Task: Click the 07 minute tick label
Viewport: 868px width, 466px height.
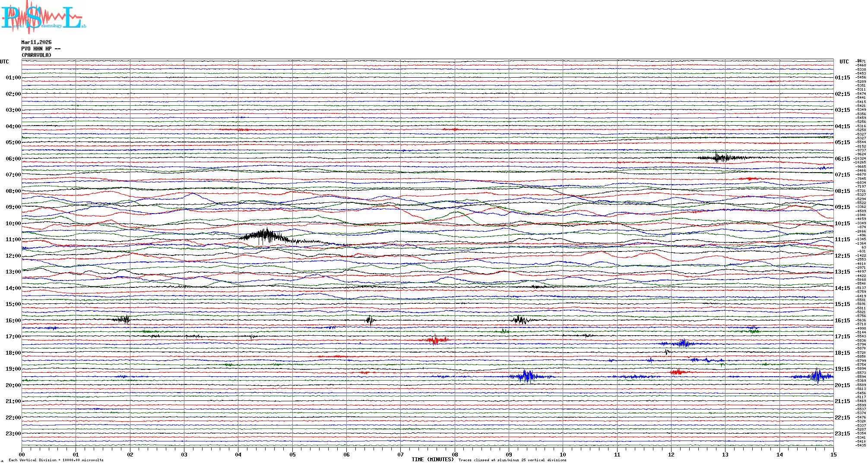Action: [400, 454]
